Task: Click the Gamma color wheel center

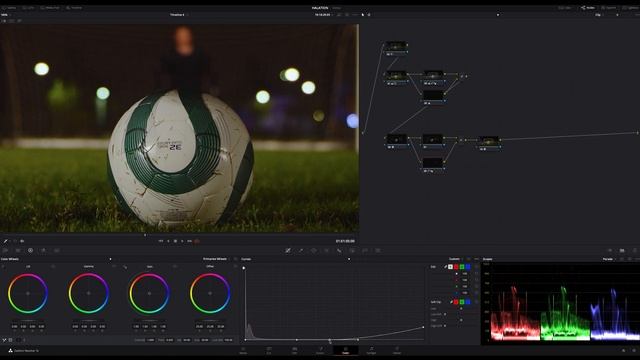Action: tap(89, 293)
